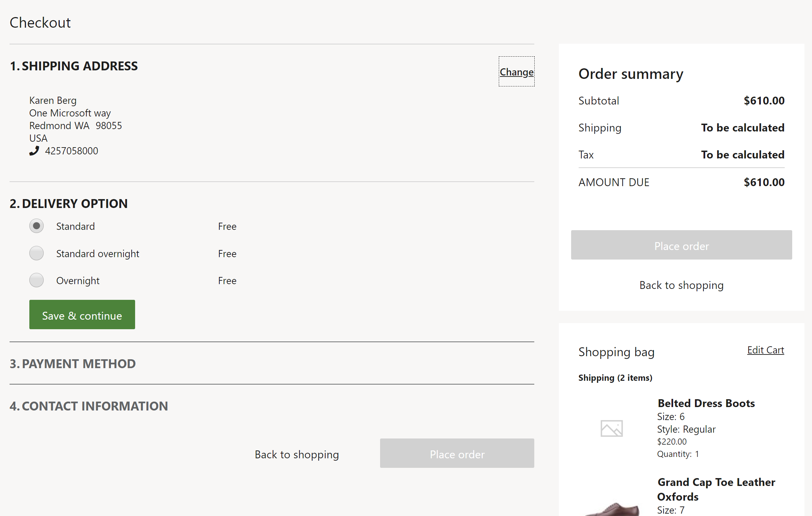
Task: Click the Change button for shipping address
Action: click(x=516, y=72)
